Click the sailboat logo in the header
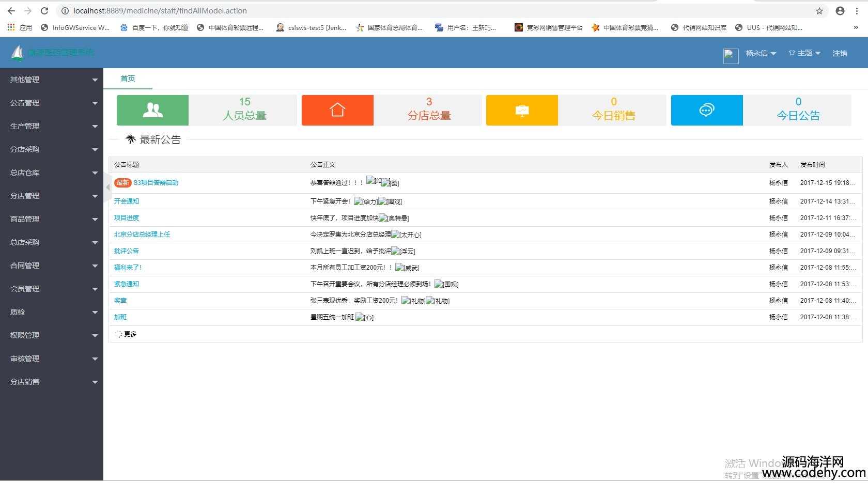 [x=18, y=53]
